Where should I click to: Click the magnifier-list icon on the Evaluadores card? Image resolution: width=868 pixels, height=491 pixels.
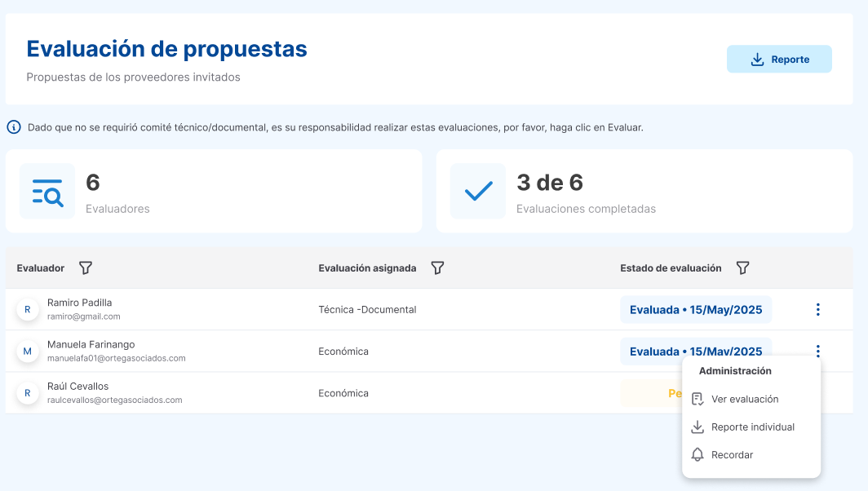click(46, 191)
